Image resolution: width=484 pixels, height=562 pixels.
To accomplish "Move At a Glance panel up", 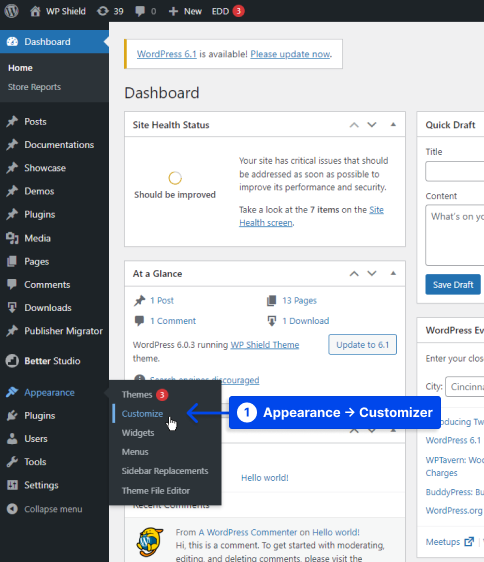I will point(354,273).
